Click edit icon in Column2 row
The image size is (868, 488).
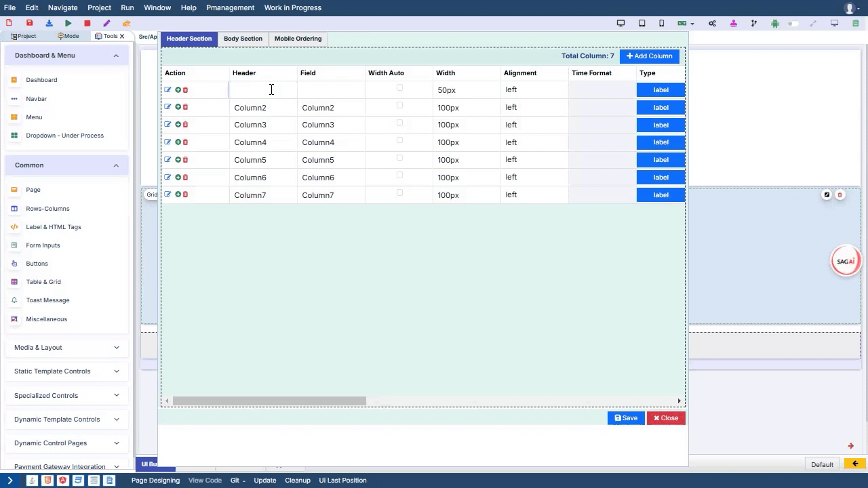click(x=167, y=107)
